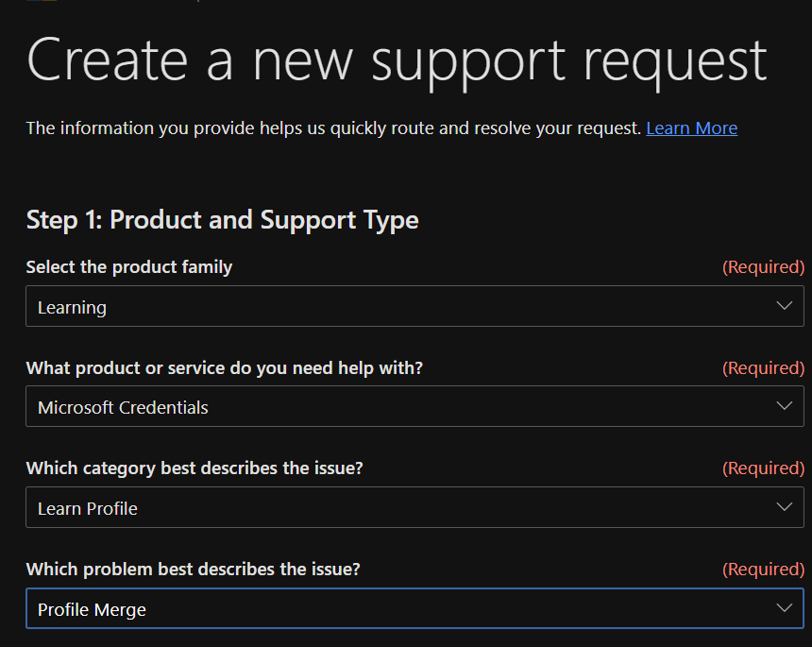Click the chevron on the Profile Merge dropdown

[x=784, y=608]
